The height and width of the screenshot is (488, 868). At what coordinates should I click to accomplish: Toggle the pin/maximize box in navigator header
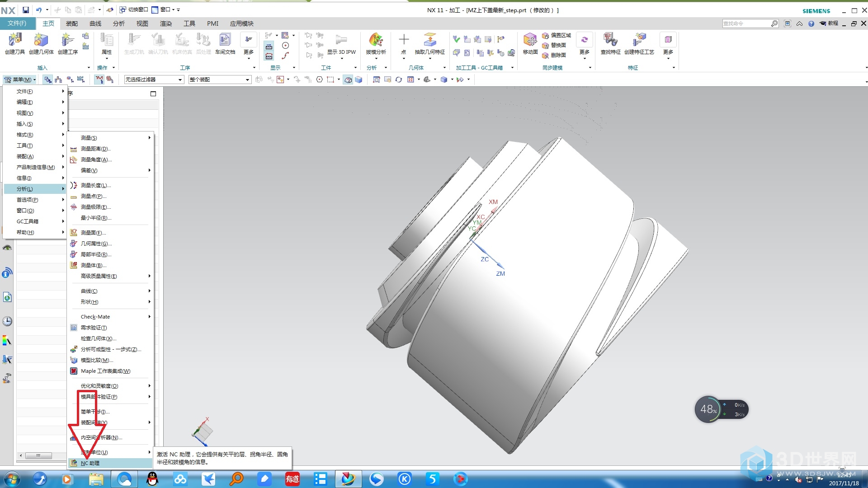point(153,94)
